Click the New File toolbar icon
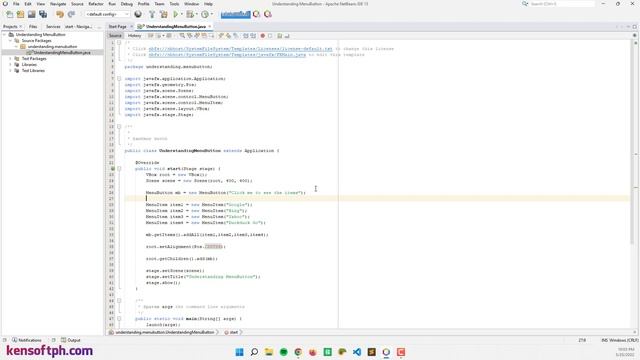The image size is (640, 360). [x=9, y=14]
